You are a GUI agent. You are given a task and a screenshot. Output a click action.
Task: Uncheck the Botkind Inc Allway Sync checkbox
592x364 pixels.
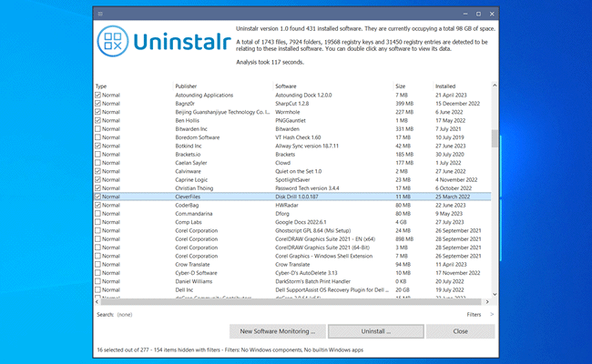pyautogui.click(x=97, y=146)
